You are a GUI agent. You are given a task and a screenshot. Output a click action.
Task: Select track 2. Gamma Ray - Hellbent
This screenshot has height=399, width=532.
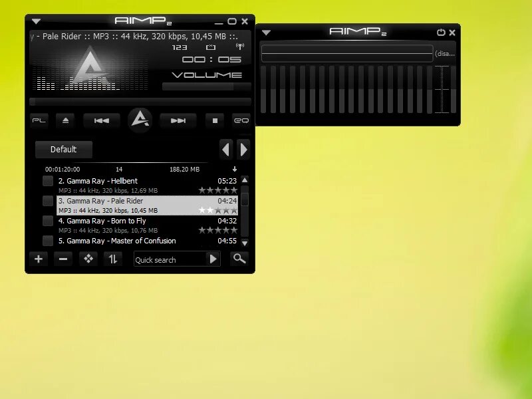point(147,186)
